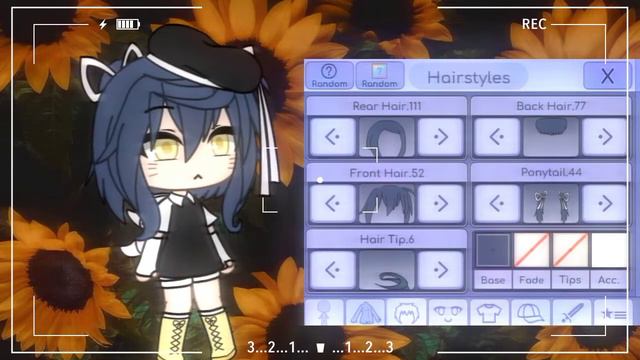640x360 pixels.
Task: Click the Fade label button
Action: (x=531, y=280)
